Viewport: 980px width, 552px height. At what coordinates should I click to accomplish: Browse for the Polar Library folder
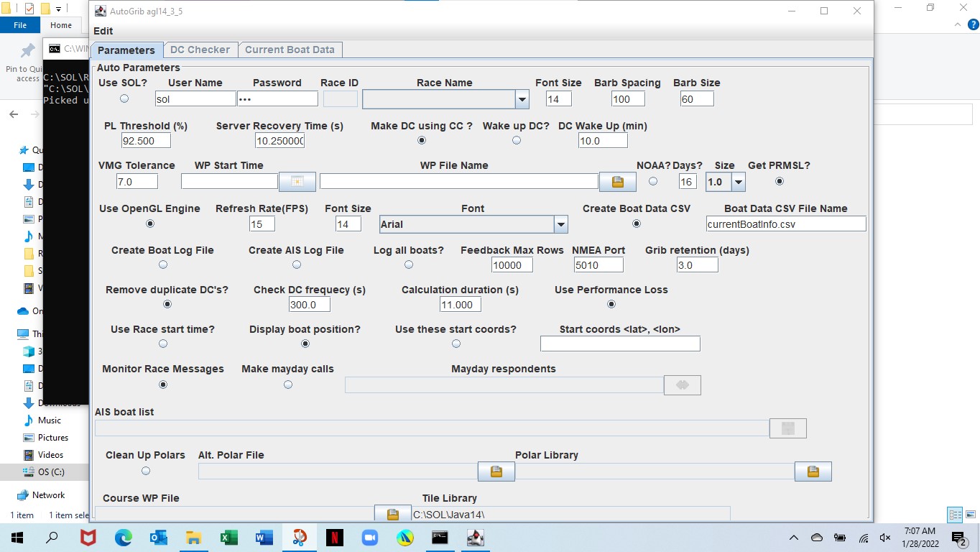coord(813,471)
